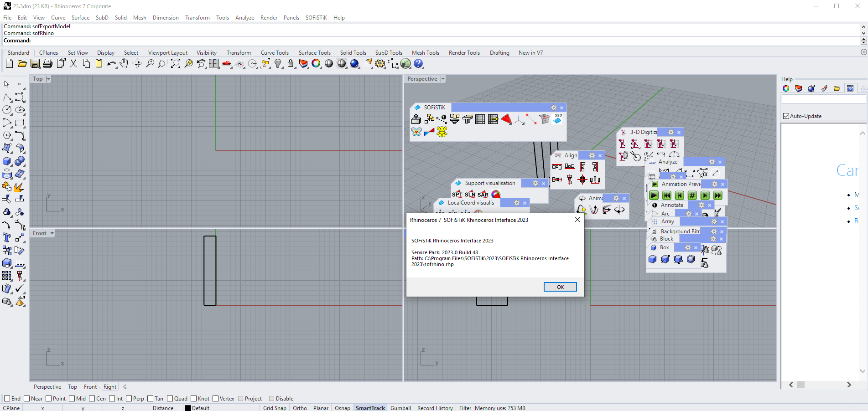
Task: Open the Analyze toolbar gear options
Action: pyautogui.click(x=712, y=162)
